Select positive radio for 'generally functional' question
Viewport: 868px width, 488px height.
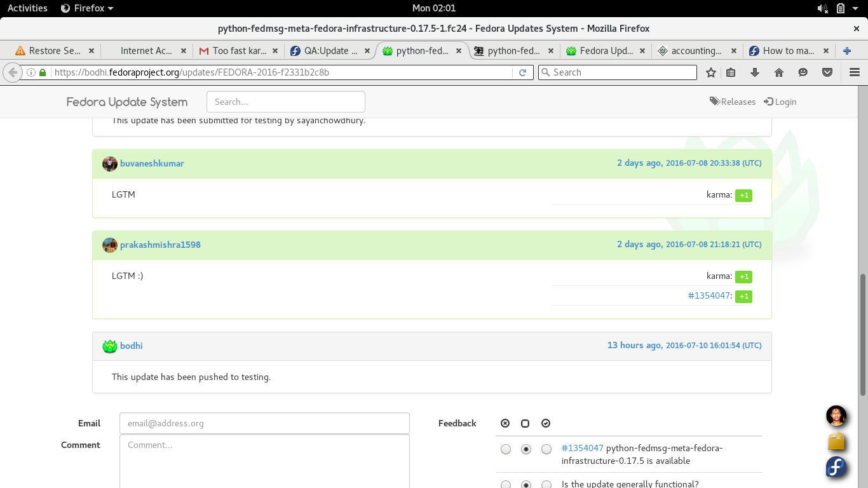click(x=546, y=485)
